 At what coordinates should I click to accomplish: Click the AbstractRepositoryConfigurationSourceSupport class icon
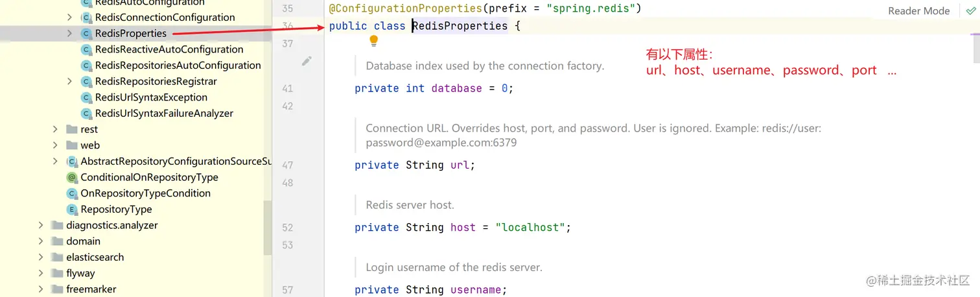click(x=71, y=161)
